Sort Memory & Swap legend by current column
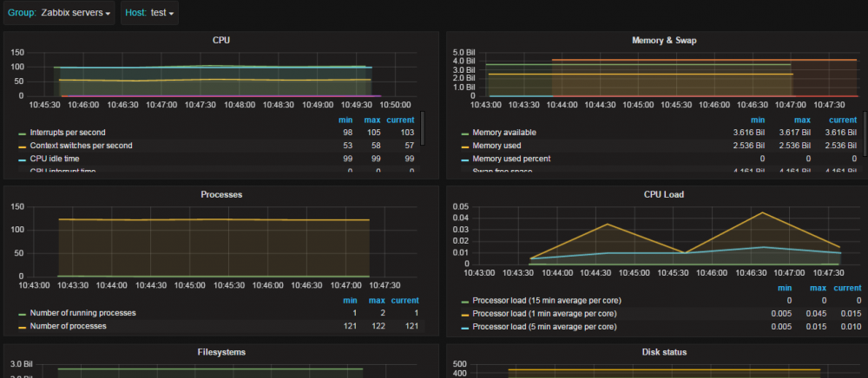Screen dimensions: 868x378 point(843,120)
